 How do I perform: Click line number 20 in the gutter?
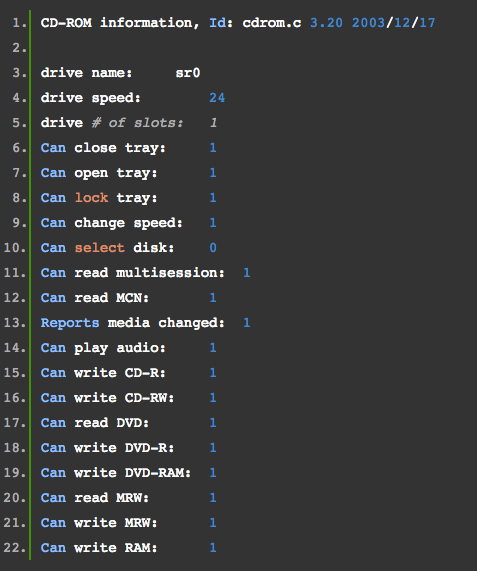pos(15,498)
